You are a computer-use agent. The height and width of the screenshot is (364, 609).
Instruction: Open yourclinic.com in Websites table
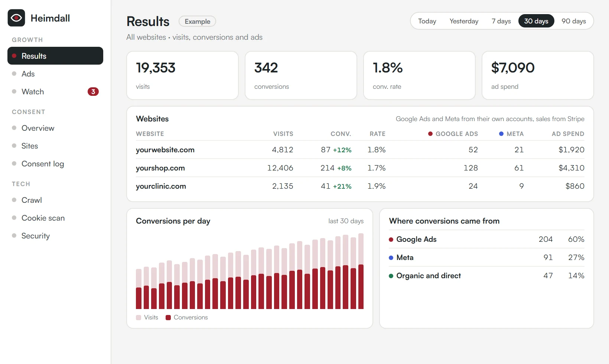[x=161, y=186]
